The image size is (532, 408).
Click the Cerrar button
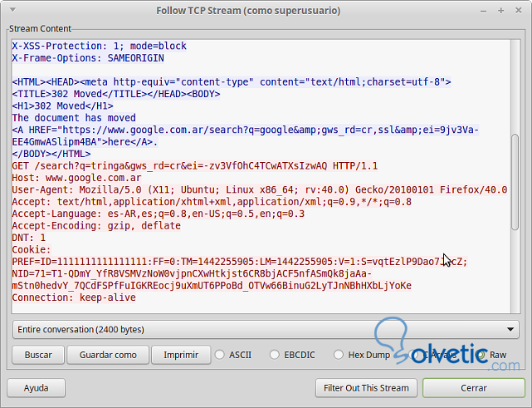[x=474, y=388]
